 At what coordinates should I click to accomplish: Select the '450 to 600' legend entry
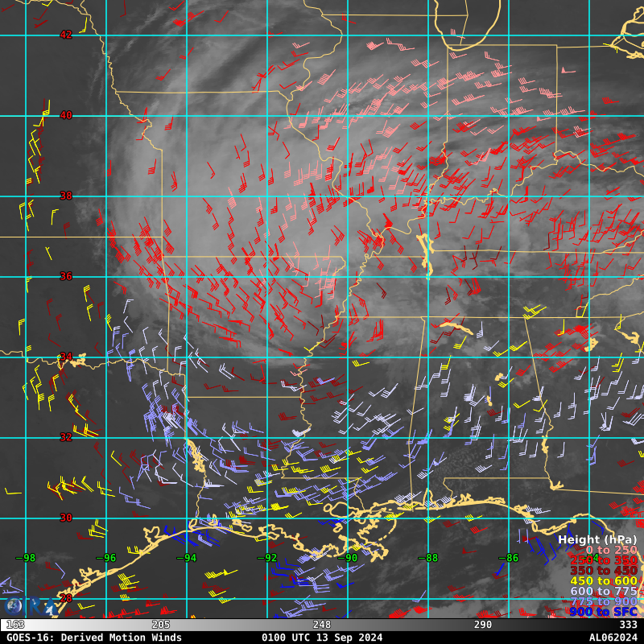tap(604, 580)
